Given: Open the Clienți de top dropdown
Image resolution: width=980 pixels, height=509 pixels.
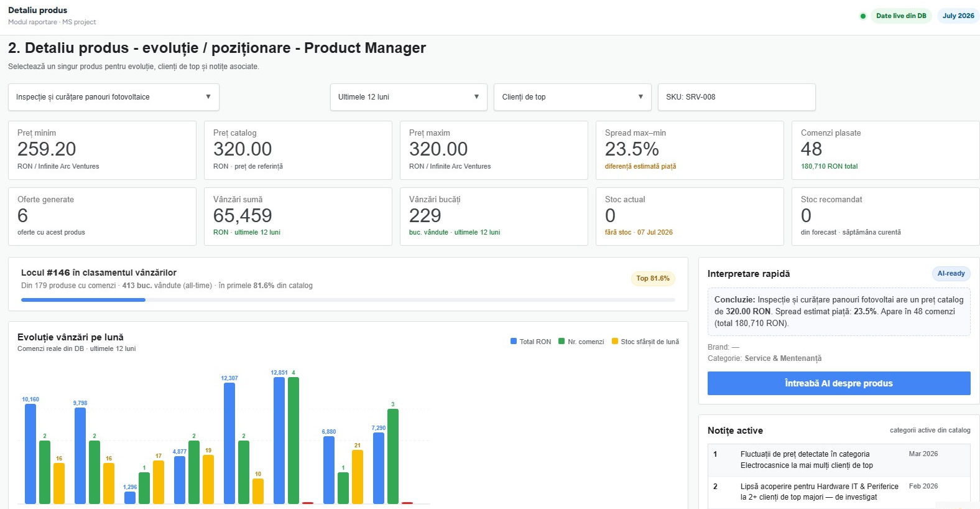Looking at the screenshot, I should tap(573, 97).
